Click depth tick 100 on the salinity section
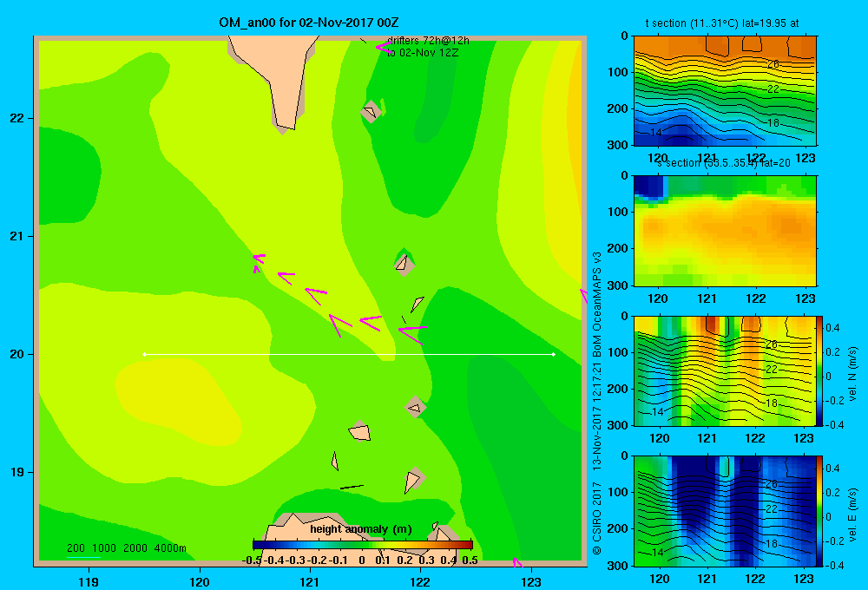This screenshot has width=868, height=590. pyautogui.click(x=619, y=212)
